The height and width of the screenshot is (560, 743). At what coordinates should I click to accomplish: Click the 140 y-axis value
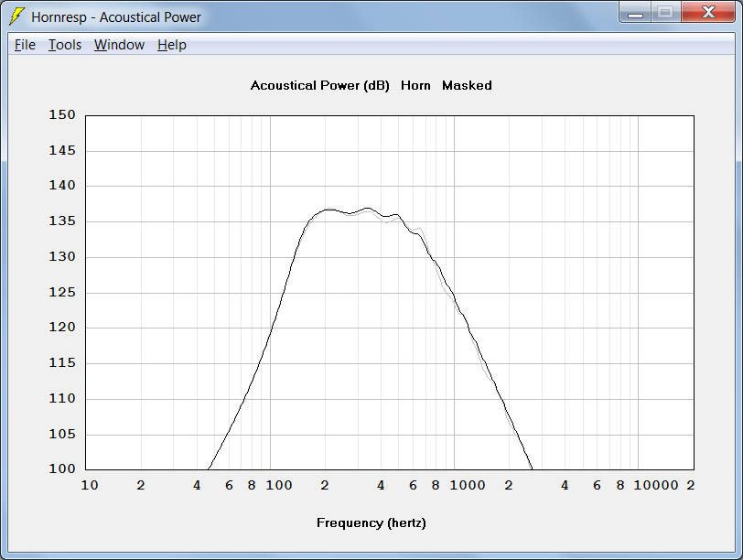tap(62, 185)
